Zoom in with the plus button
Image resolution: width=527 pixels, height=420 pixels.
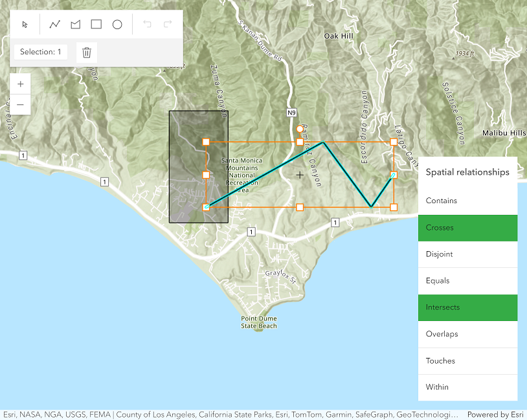tap(21, 84)
